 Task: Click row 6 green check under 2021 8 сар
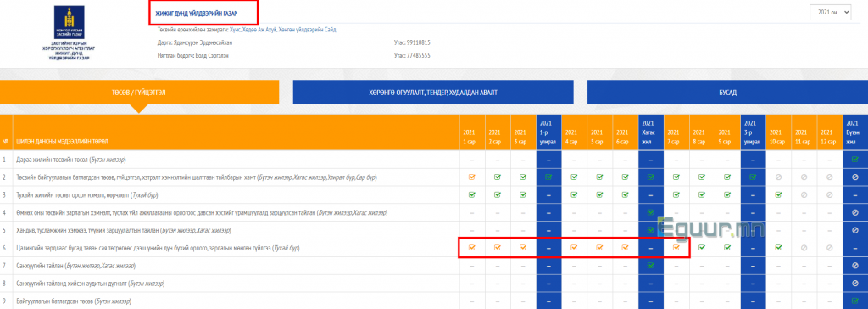[702, 248]
